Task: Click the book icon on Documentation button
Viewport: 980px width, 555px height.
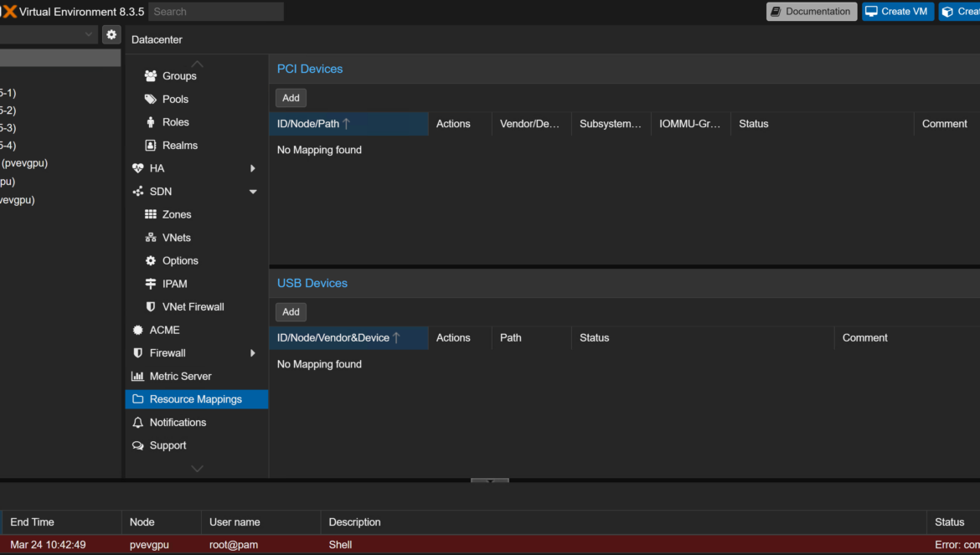Action: 776,12
